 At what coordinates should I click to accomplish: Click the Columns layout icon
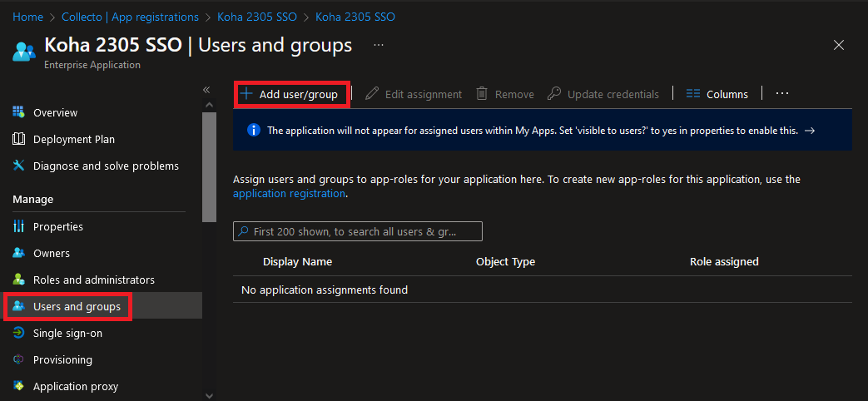[x=693, y=94]
